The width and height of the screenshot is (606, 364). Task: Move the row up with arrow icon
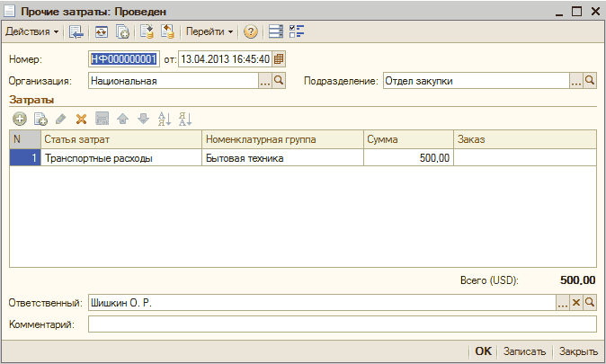122,119
